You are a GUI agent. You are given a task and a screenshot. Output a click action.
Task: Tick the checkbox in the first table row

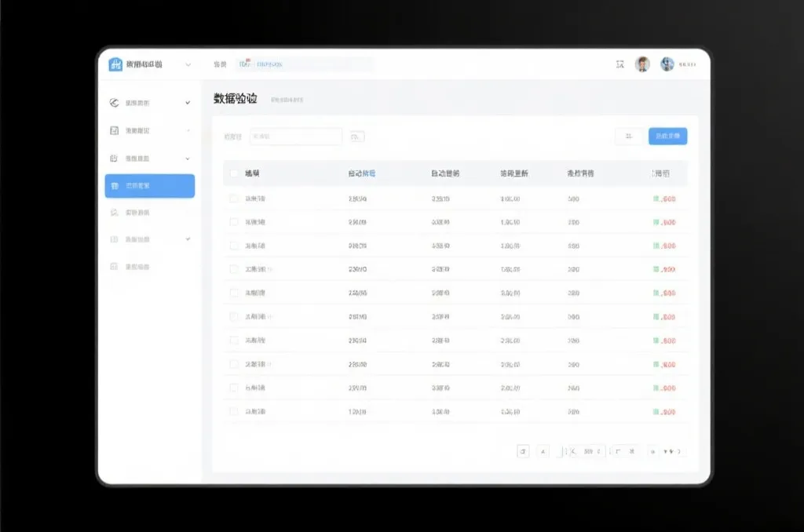pos(234,199)
